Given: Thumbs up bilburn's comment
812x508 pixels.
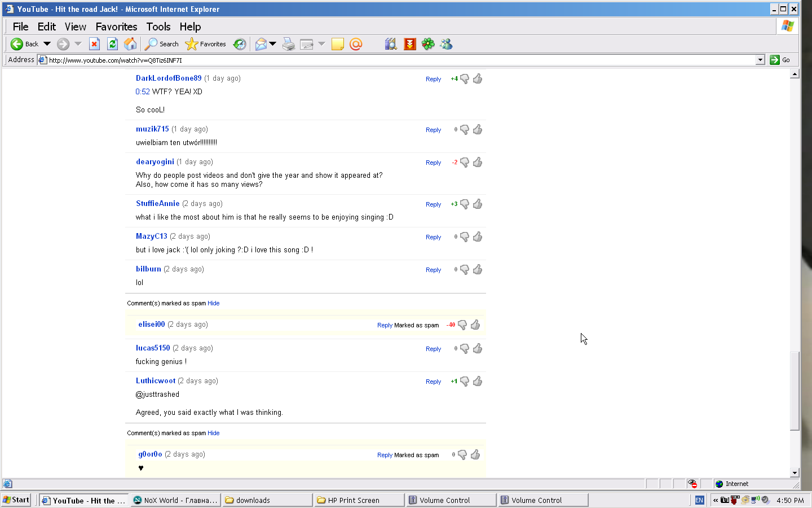Looking at the screenshot, I should click(478, 269).
